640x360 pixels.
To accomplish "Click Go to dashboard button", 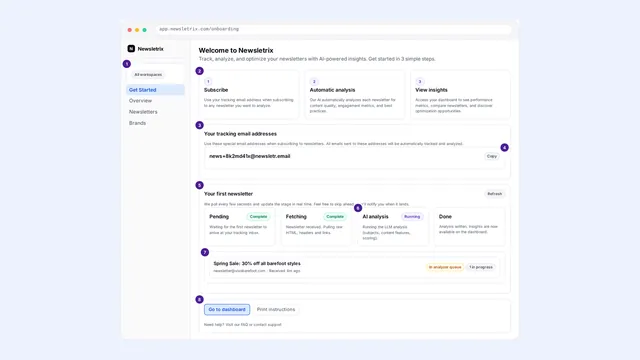I will [227, 309].
